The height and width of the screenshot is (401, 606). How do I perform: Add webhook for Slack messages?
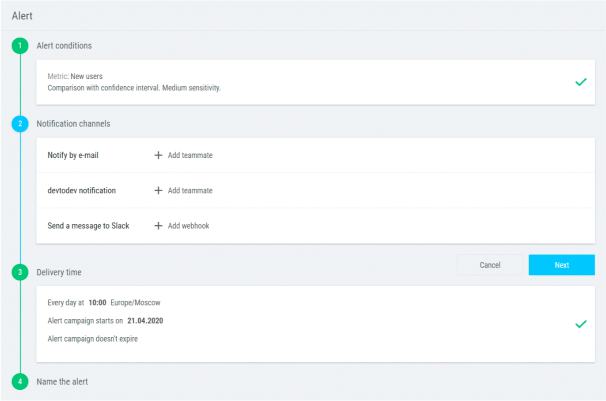click(188, 226)
